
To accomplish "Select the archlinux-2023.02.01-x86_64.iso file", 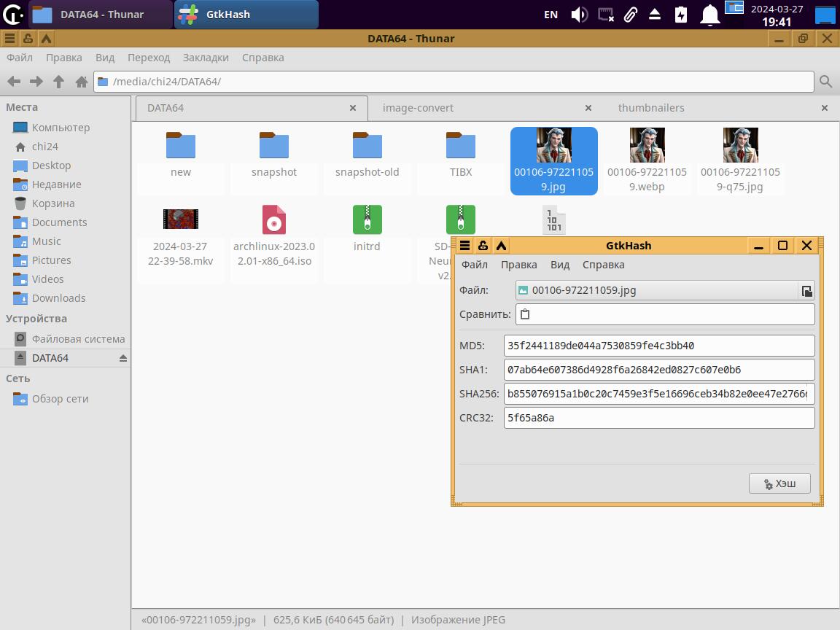I will click(x=274, y=233).
